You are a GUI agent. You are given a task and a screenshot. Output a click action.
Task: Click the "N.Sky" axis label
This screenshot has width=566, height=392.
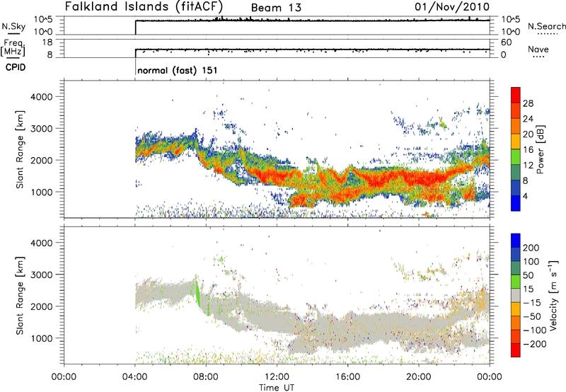(x=13, y=26)
